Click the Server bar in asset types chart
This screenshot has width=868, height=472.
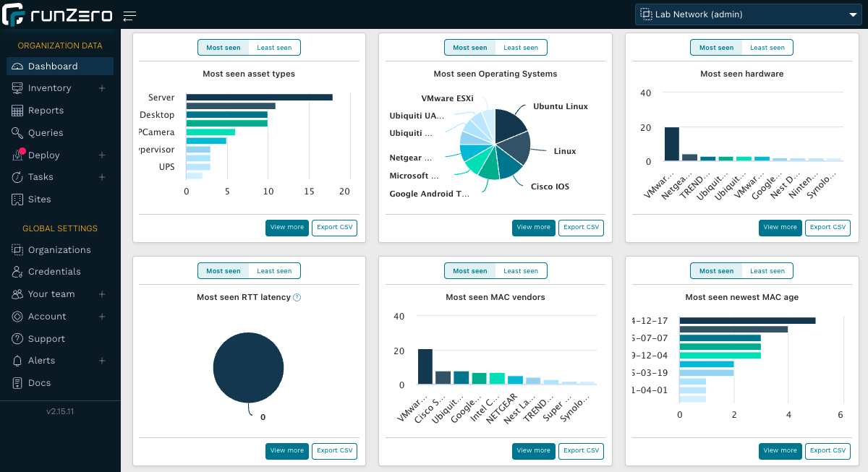pos(259,97)
